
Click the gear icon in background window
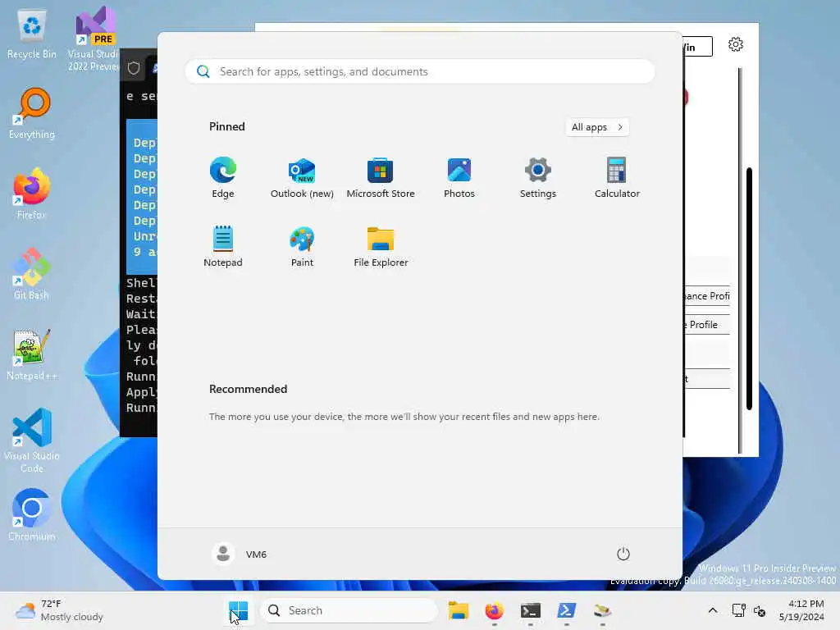click(x=736, y=44)
